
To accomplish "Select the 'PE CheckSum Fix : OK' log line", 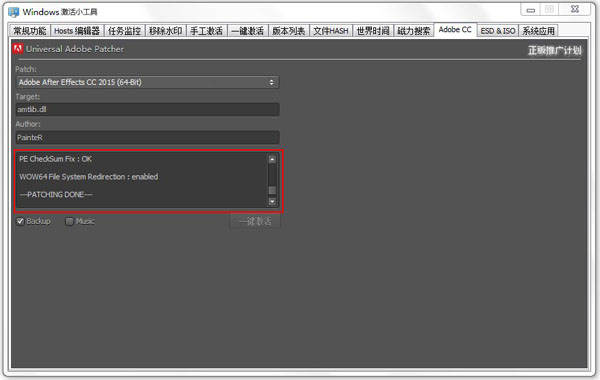I will click(x=55, y=159).
